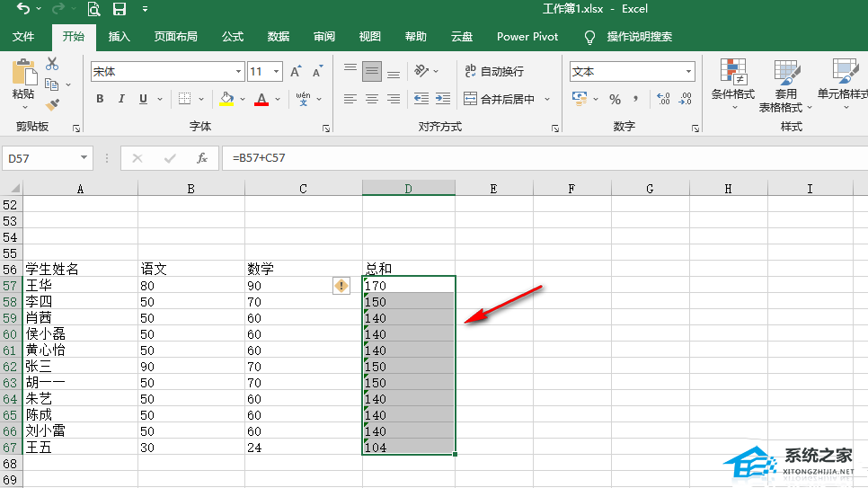This screenshot has width=868, height=488.
Task: Open the Name Box dropdown arrow
Action: 84,158
